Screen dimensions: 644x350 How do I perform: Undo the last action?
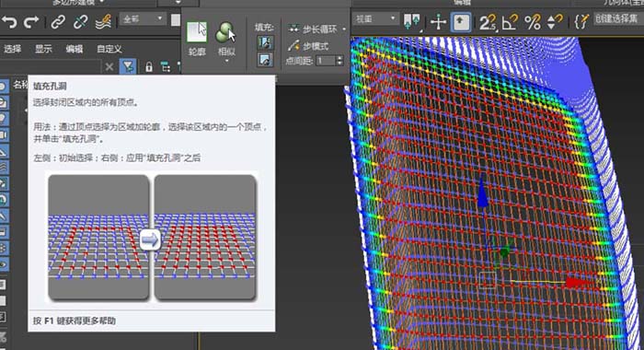[x=9, y=22]
